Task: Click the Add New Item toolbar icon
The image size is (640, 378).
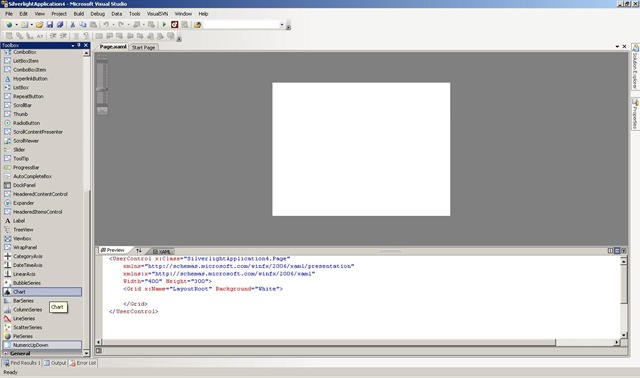Action: 24,25
